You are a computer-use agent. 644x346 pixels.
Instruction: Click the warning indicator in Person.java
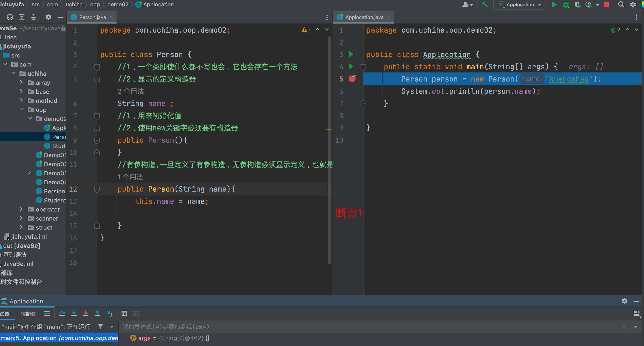click(x=306, y=29)
